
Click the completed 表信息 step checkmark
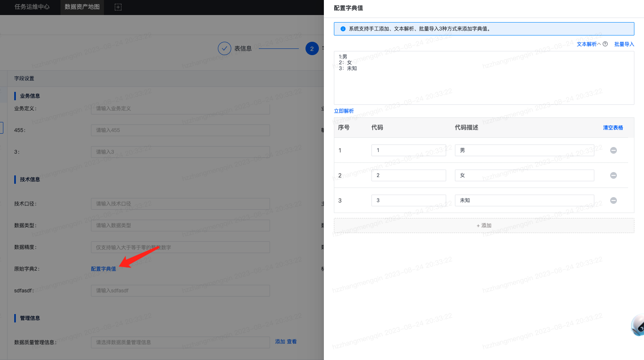click(225, 48)
